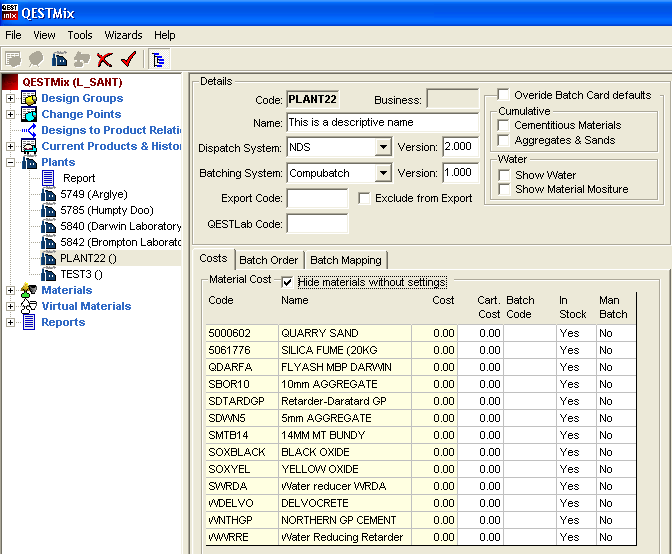Click the blue plant toolbar icon
Image resolution: width=672 pixels, height=554 pixels.
[x=60, y=59]
